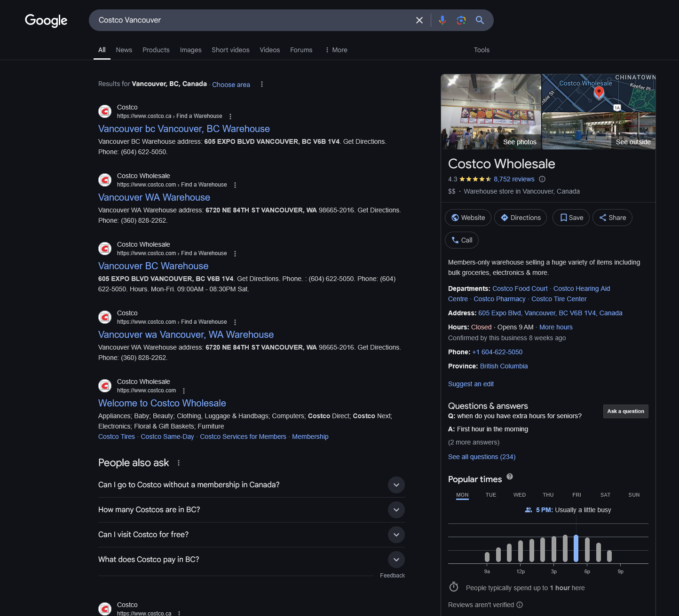Click the 5 PM bar in popular times chart
Screen dimensions: 679x616
(576, 548)
